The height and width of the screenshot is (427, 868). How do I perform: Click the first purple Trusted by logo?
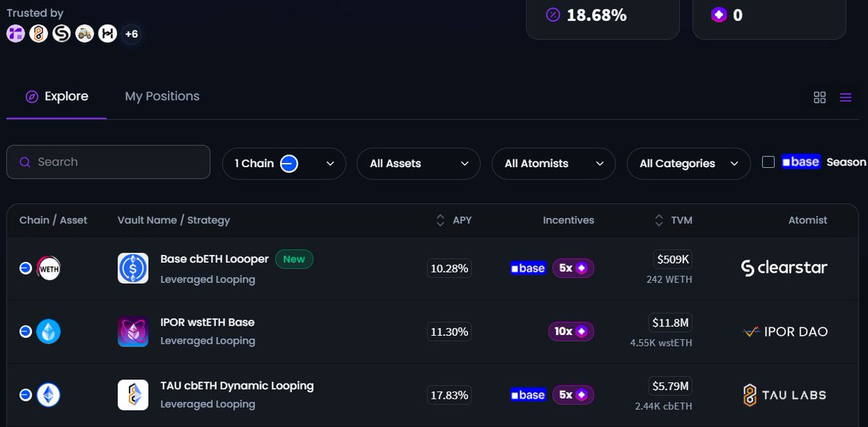(15, 34)
